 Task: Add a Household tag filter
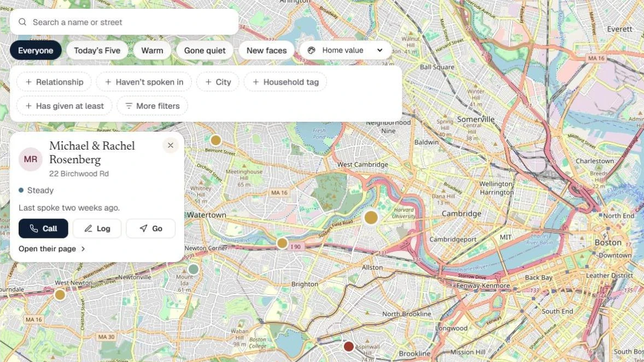(285, 82)
